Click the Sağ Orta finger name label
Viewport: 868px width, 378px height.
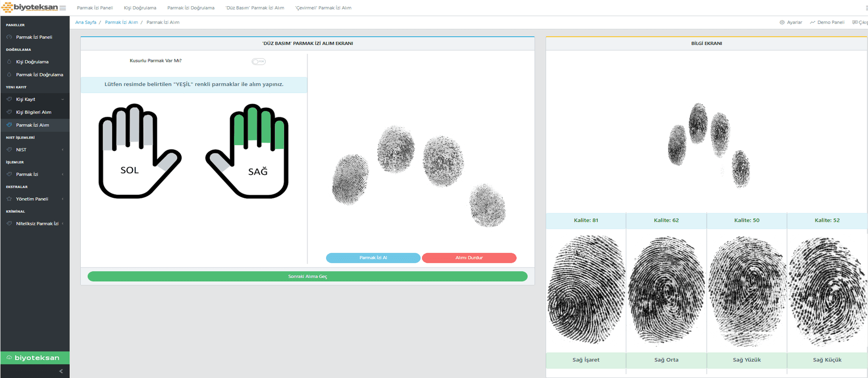point(666,360)
